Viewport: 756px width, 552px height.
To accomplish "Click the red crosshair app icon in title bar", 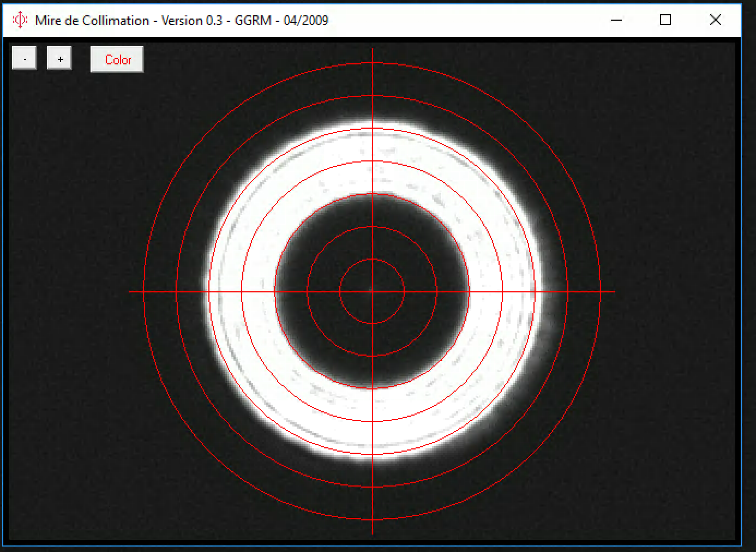I will [20, 20].
